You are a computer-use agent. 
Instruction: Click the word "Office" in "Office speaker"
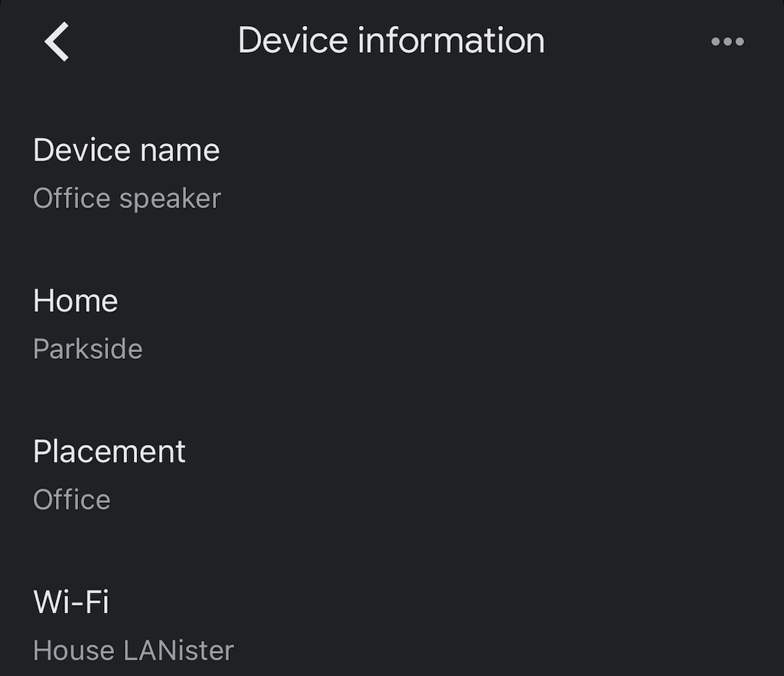[x=72, y=198]
